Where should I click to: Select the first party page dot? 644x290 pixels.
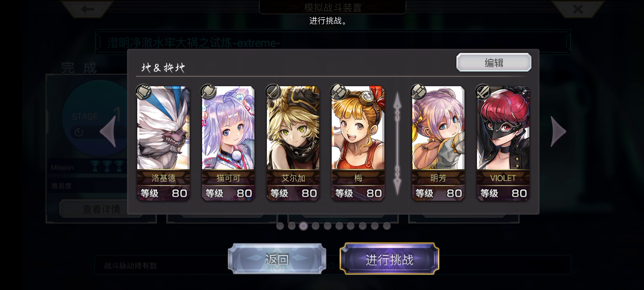tap(280, 226)
